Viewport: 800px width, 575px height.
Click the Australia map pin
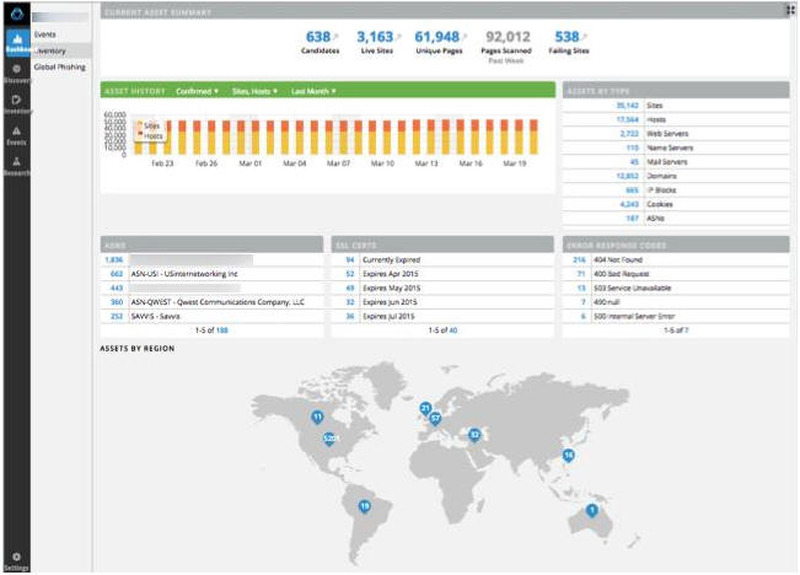[591, 510]
